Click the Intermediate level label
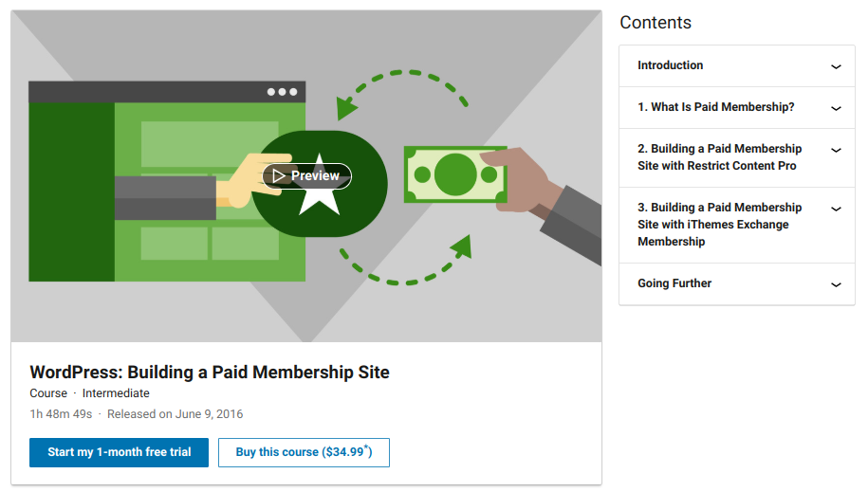The image size is (868, 492). pyautogui.click(x=116, y=393)
